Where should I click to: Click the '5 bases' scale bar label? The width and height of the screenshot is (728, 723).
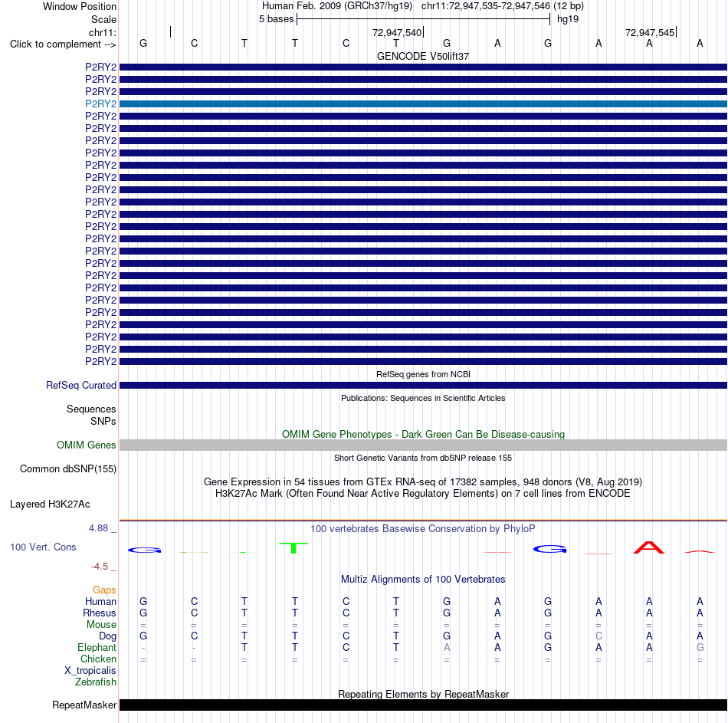coord(276,19)
